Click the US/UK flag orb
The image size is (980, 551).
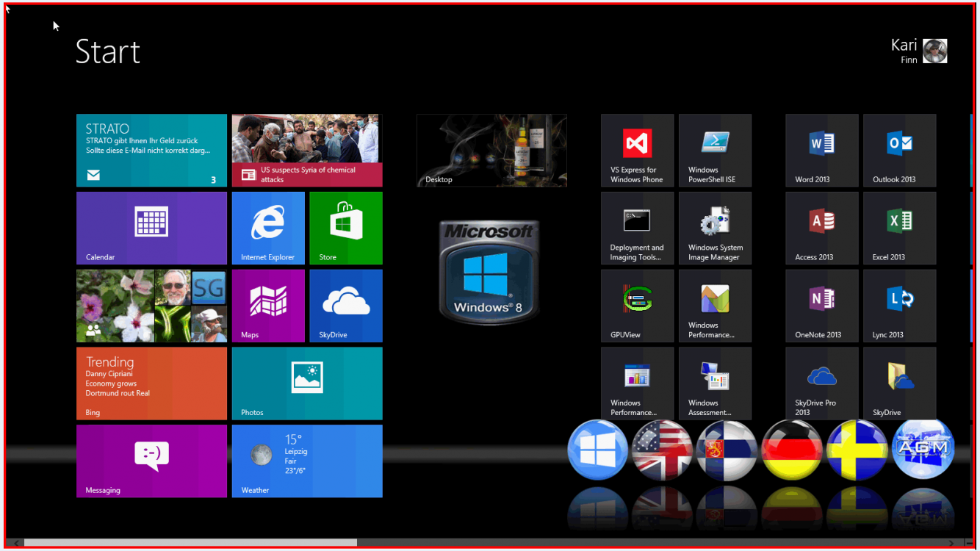pyautogui.click(x=663, y=450)
